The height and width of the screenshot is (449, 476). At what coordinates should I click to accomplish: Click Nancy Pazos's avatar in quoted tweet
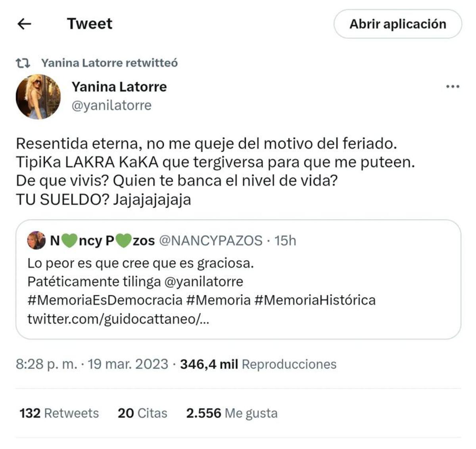35,240
